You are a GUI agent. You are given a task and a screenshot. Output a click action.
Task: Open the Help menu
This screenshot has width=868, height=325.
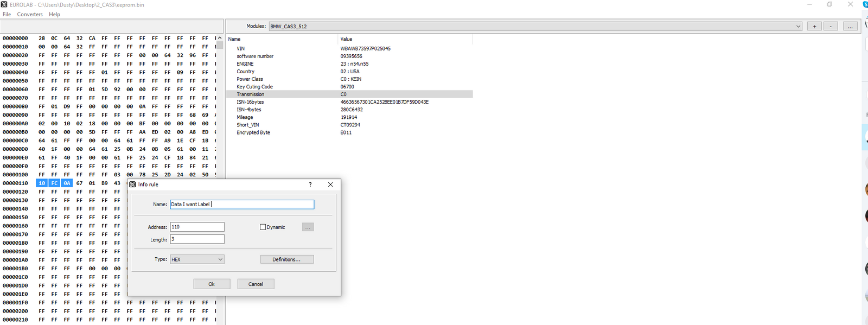pos(54,14)
